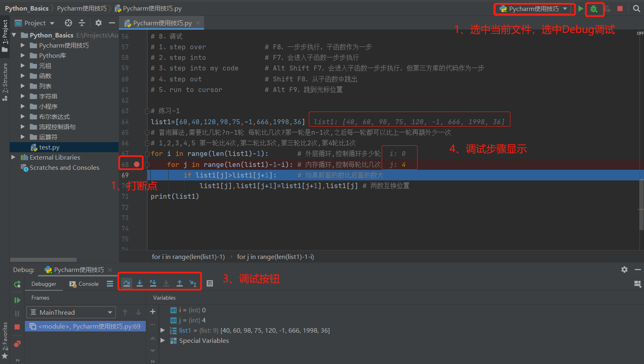Open the run configuration dropdown Pycharm使用技巧
The image size is (644, 364).
[x=534, y=9]
